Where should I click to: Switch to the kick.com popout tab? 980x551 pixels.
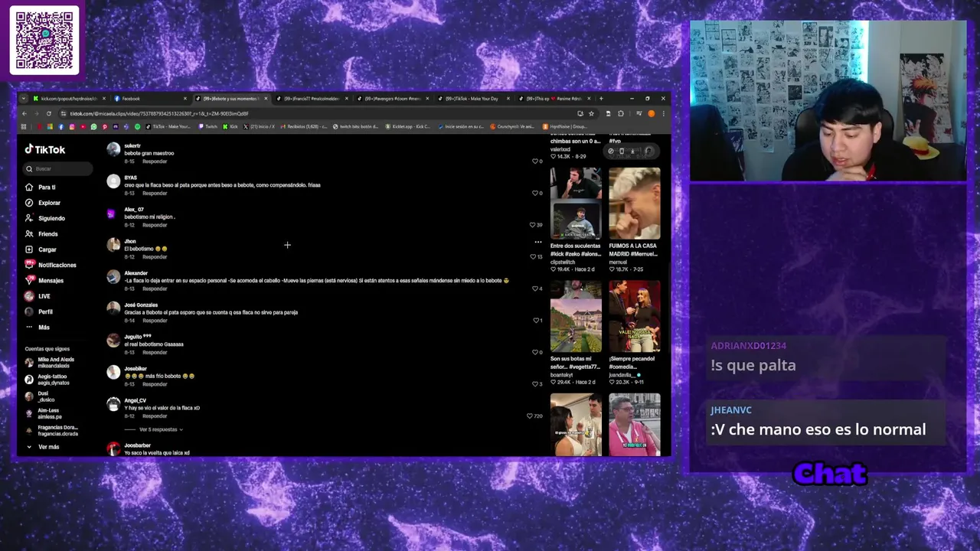(x=69, y=99)
